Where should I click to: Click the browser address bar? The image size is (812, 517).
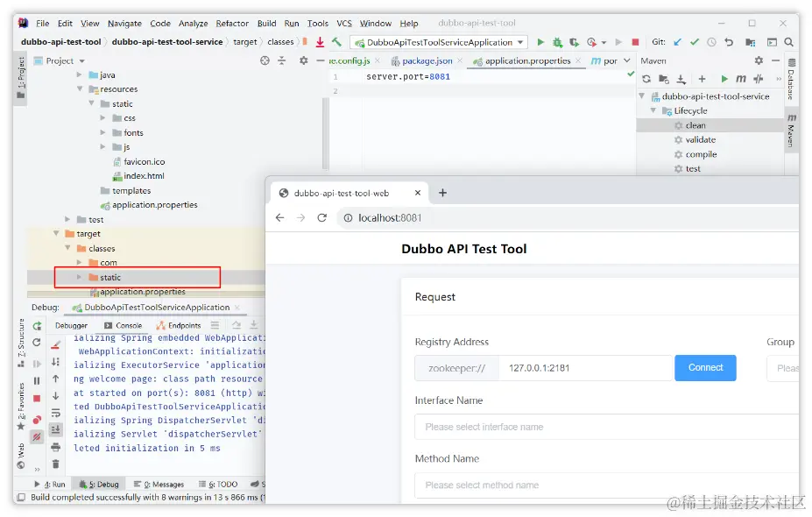pyautogui.click(x=568, y=217)
